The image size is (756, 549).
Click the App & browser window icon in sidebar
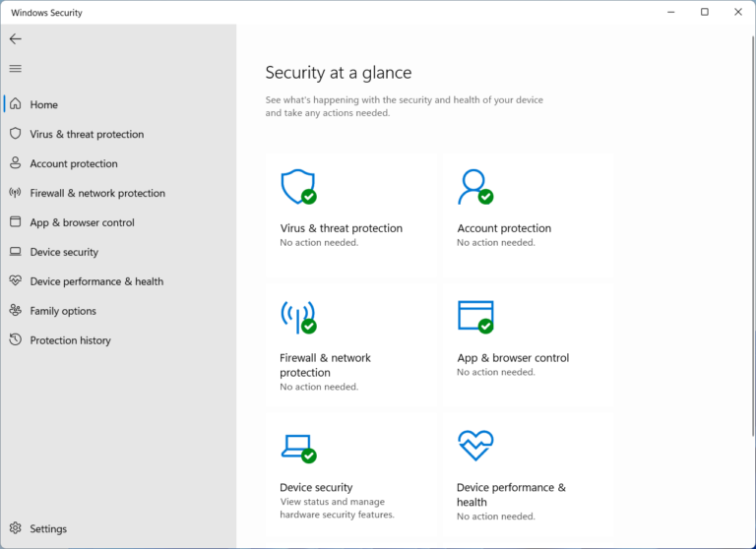point(16,221)
